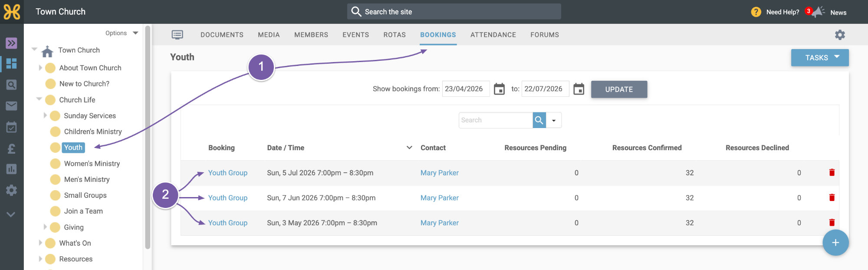Expand the Sunday Services tree node
The width and height of the screenshot is (868, 270).
click(x=45, y=115)
